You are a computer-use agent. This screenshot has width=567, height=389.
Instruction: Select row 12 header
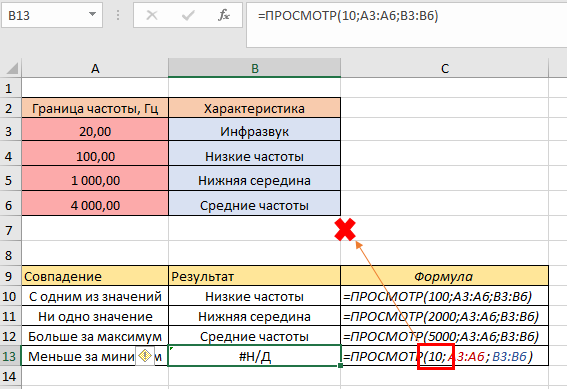[10, 336]
